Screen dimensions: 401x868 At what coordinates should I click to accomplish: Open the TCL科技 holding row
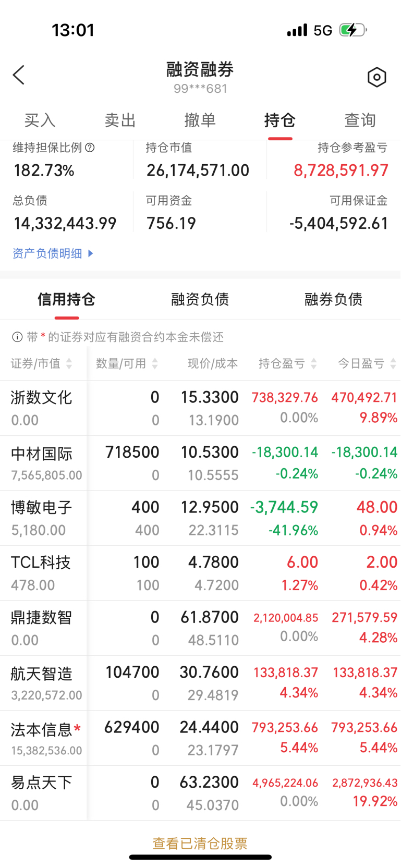click(x=200, y=573)
